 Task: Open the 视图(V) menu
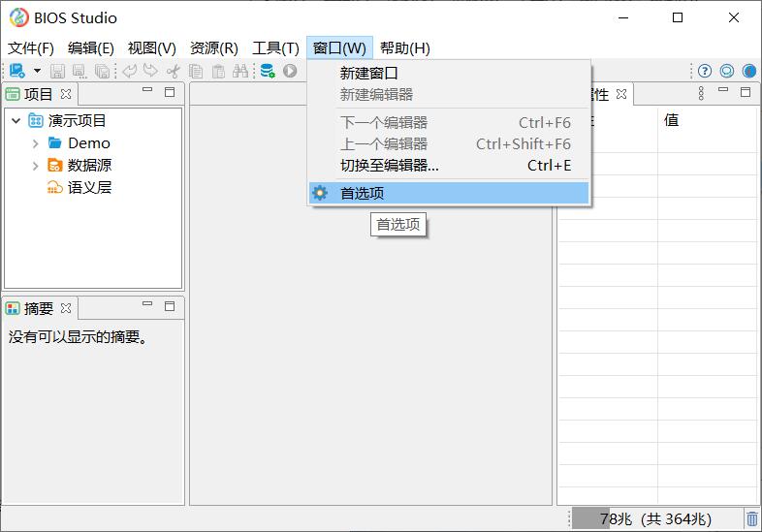click(151, 48)
